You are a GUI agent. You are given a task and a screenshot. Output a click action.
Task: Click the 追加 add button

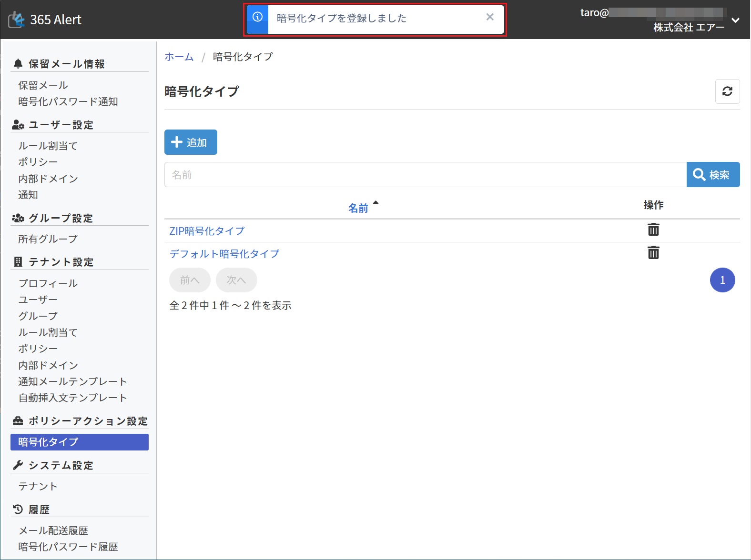click(191, 142)
